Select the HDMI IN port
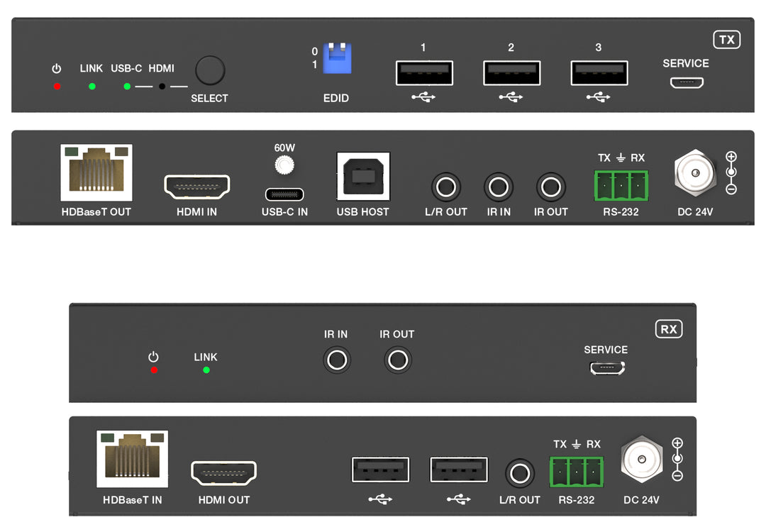 [x=197, y=187]
